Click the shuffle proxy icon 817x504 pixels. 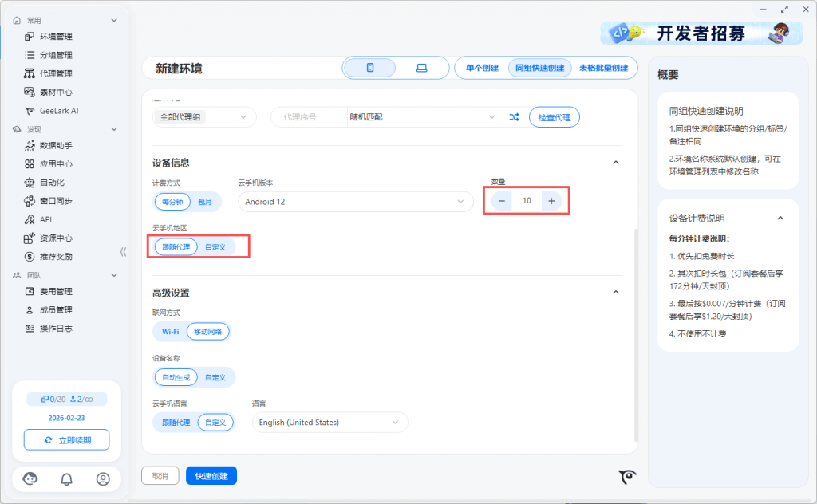515,117
